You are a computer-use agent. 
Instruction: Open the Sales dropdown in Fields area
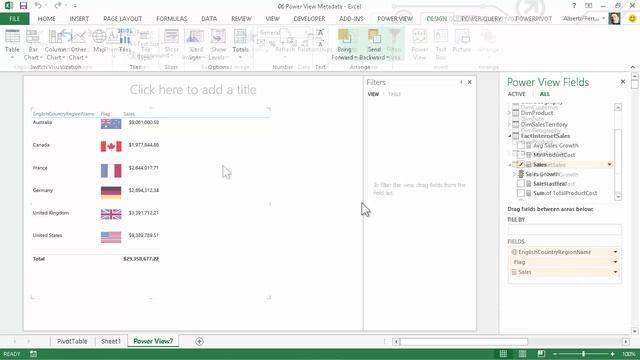click(615, 272)
